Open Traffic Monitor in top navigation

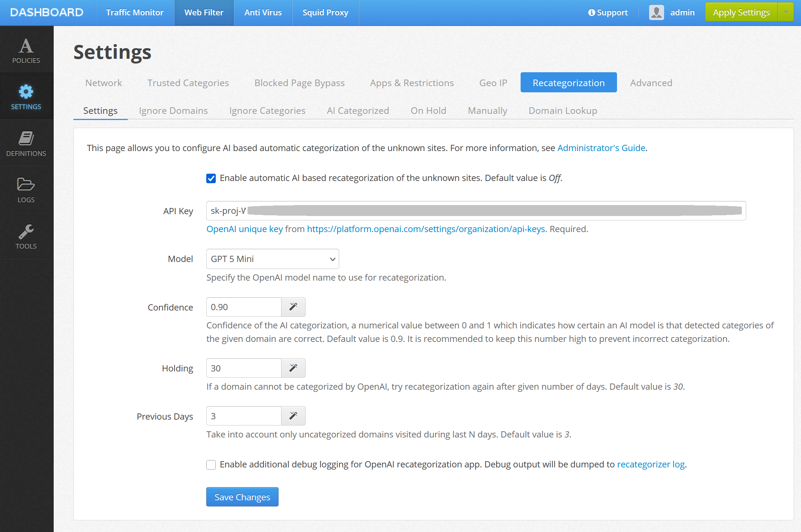[x=135, y=12]
